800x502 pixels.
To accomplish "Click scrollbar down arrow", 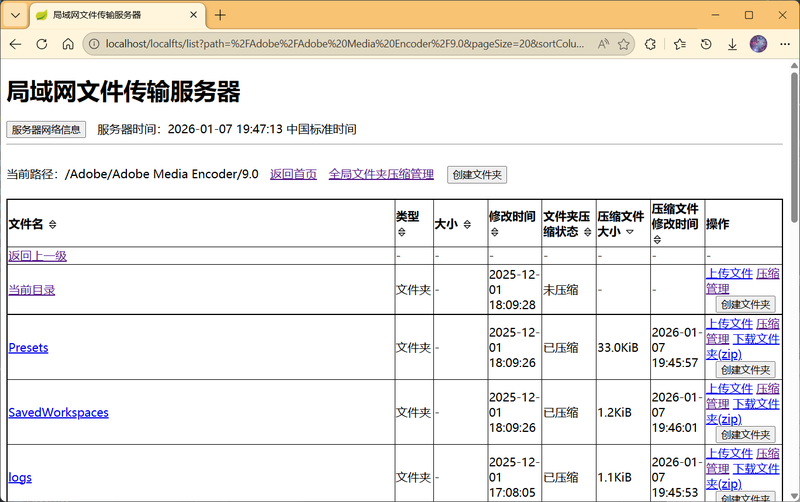I will coord(794,495).
